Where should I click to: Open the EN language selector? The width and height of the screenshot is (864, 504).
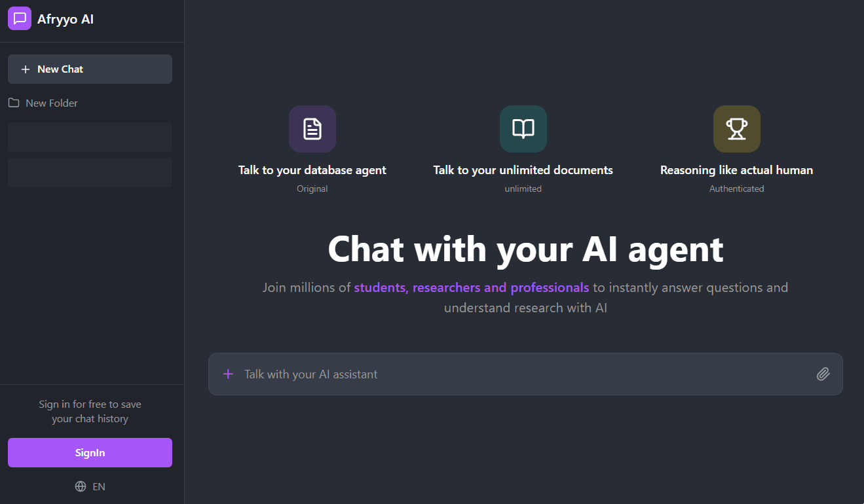[99, 486]
